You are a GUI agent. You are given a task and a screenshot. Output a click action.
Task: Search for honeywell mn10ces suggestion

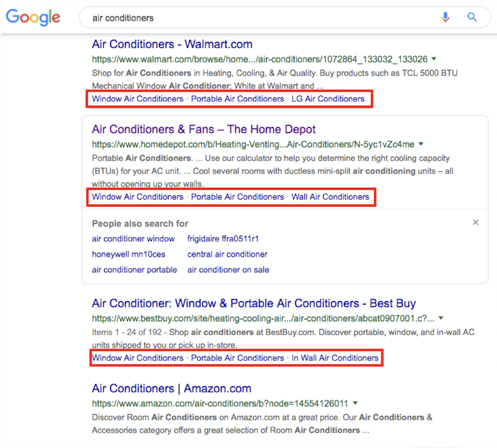(x=128, y=254)
